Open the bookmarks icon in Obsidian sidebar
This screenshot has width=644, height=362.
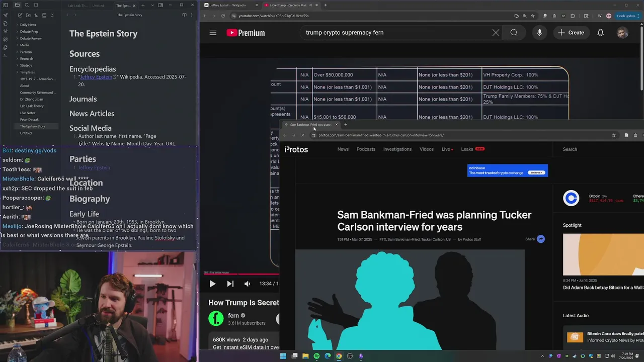coord(36,5)
